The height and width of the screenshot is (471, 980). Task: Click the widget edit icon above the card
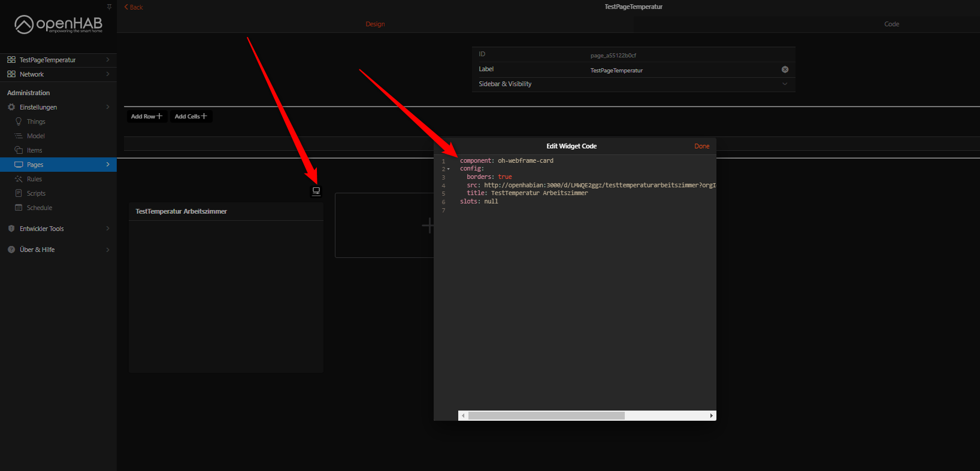click(x=316, y=192)
